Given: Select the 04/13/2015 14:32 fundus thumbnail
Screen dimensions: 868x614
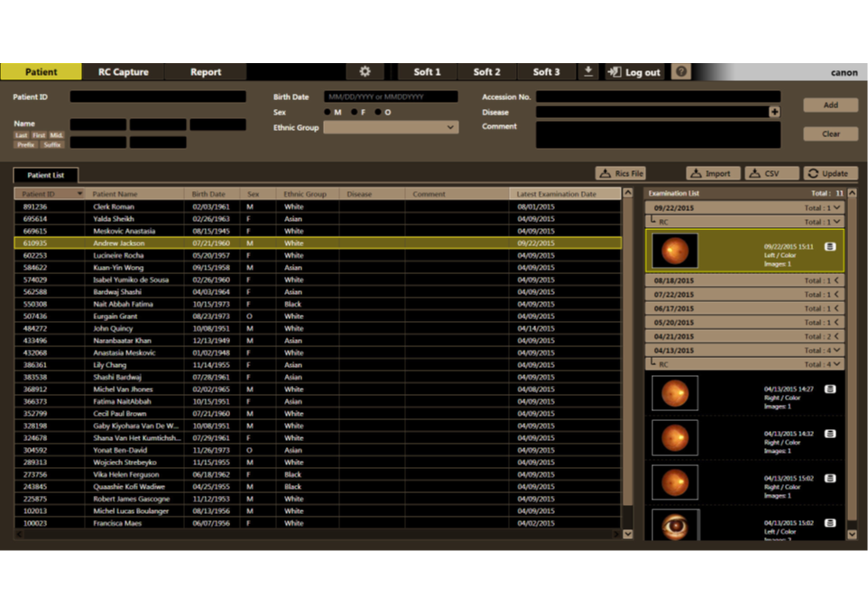Looking at the screenshot, I should 675,437.
